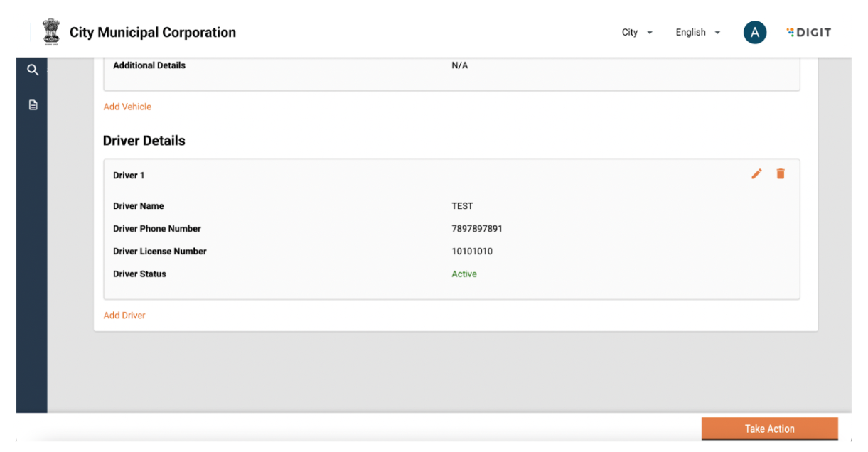Screen dimensions: 868x452
Task: Edit Driver 1 using the pencil icon
Action: [x=756, y=174]
